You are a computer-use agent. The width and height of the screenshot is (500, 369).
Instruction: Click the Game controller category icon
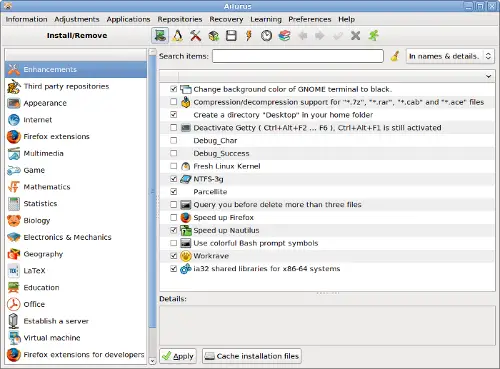click(14, 170)
